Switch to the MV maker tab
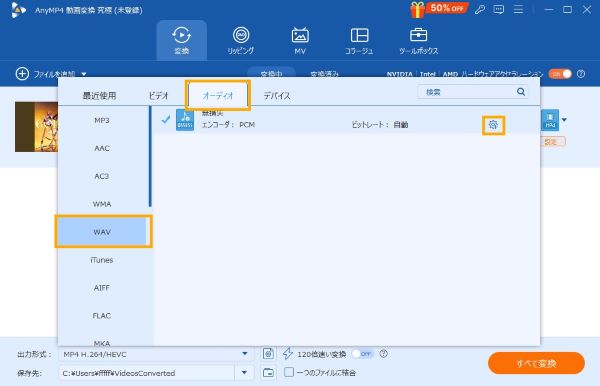Image resolution: width=600 pixels, height=386 pixels. pos(300,40)
